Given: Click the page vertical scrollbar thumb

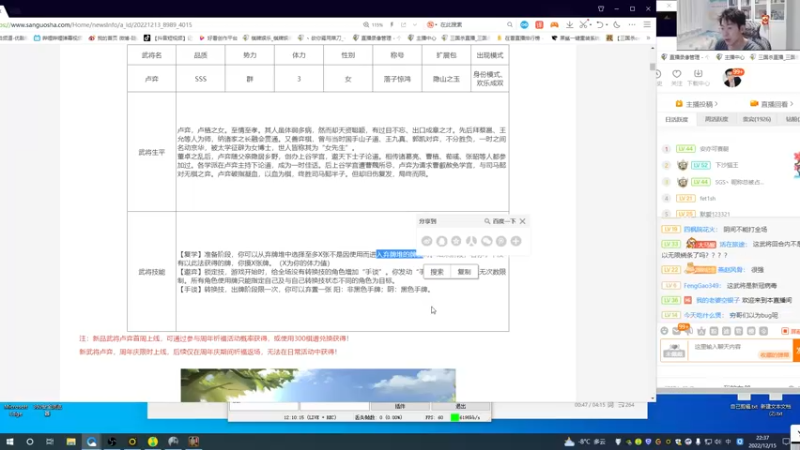Looking at the screenshot, I should pyautogui.click(x=652, y=66).
